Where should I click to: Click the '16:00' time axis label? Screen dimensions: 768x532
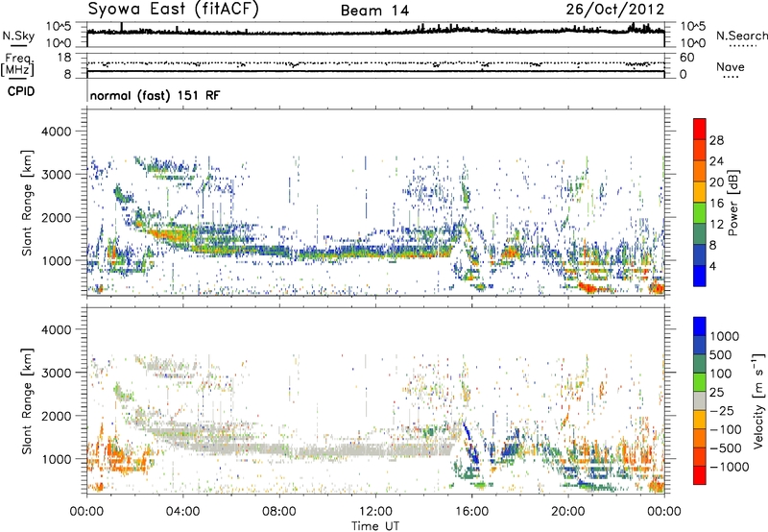point(471,511)
